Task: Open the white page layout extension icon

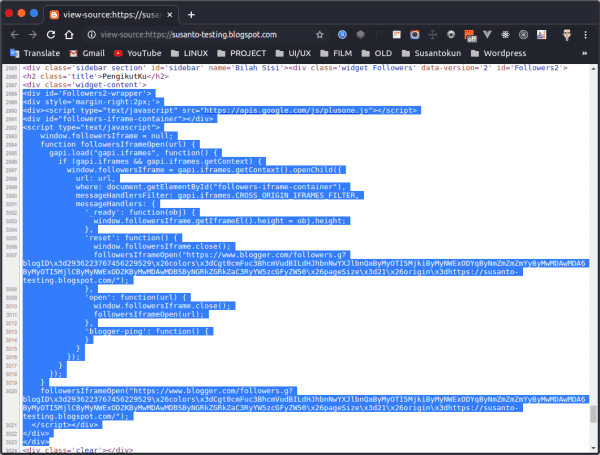Action: pyautogui.click(x=396, y=35)
